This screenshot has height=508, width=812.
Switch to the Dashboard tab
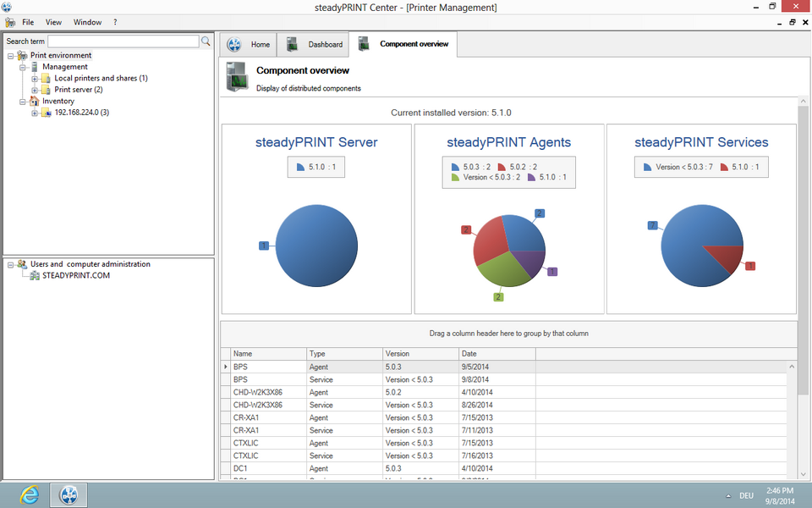pyautogui.click(x=313, y=45)
